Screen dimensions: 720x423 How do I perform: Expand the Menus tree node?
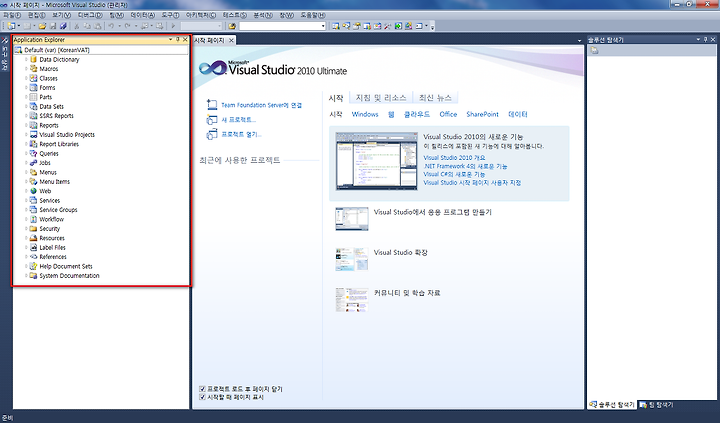pyautogui.click(x=26, y=172)
